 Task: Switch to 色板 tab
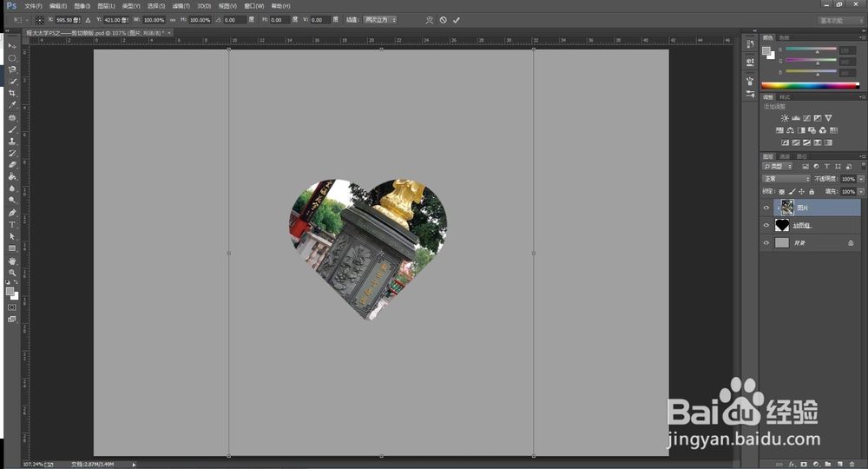pyautogui.click(x=785, y=37)
